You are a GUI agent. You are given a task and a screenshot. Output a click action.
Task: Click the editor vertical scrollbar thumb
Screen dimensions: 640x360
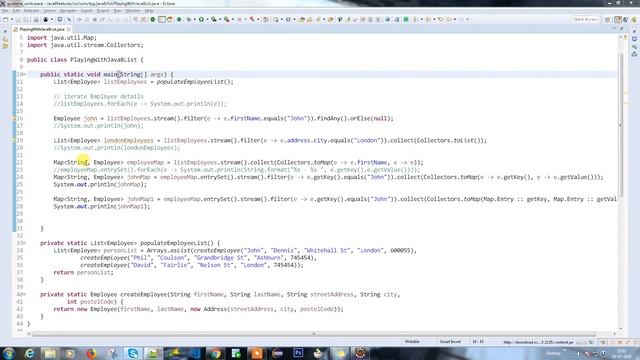click(620, 124)
